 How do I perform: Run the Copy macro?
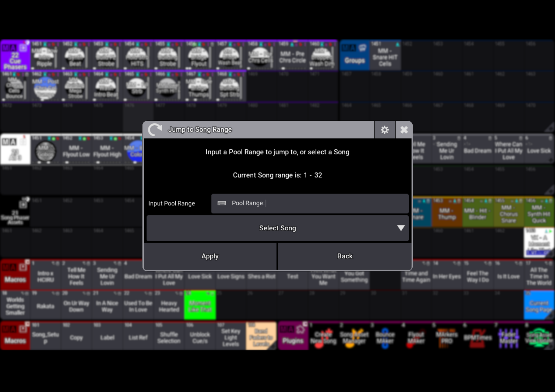point(76,336)
